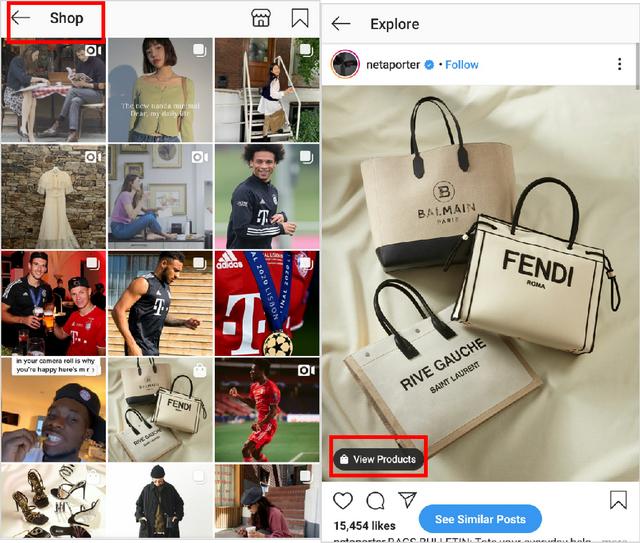Go back from the Explore screen
This screenshot has height=543, width=640.
pos(341,24)
